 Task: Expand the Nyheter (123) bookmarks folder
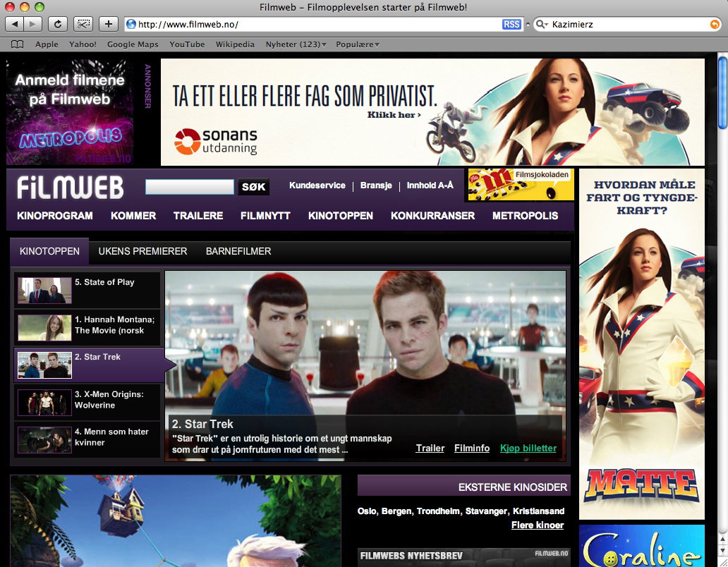coord(296,44)
